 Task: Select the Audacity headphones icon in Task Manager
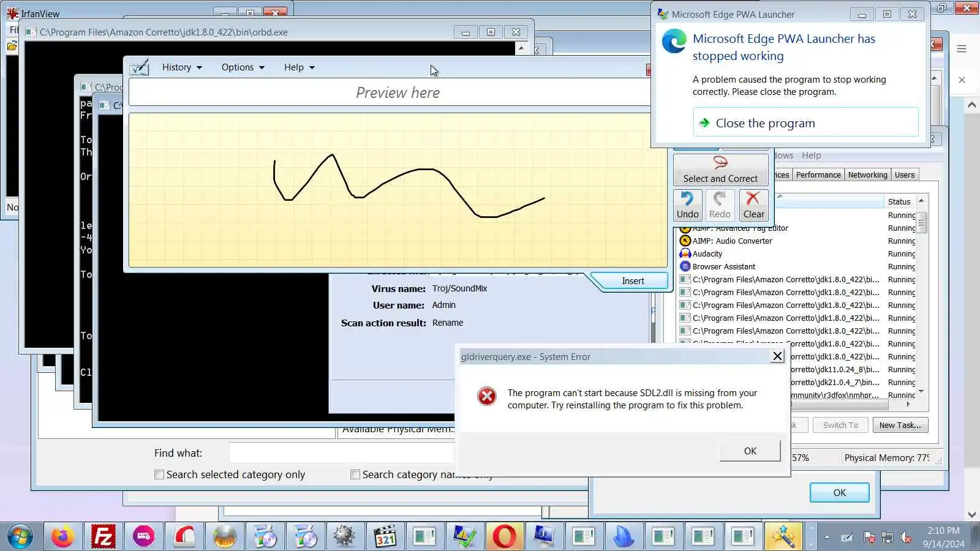(x=685, y=254)
